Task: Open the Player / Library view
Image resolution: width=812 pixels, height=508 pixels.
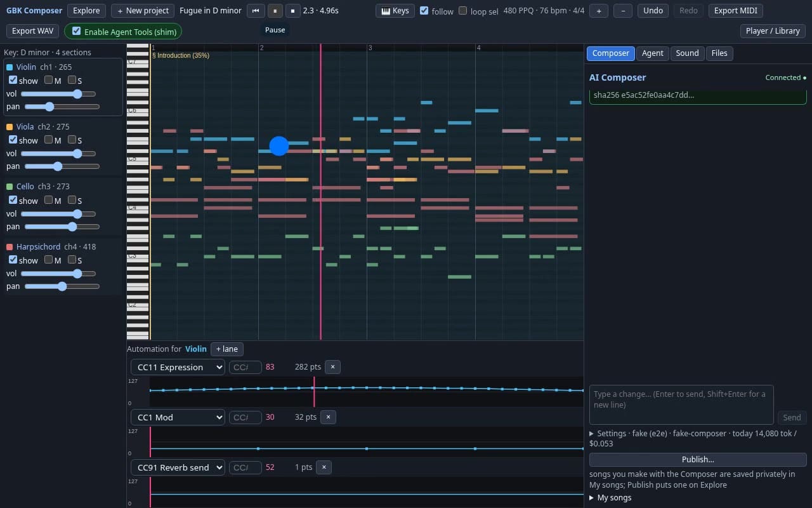Action: click(x=773, y=31)
